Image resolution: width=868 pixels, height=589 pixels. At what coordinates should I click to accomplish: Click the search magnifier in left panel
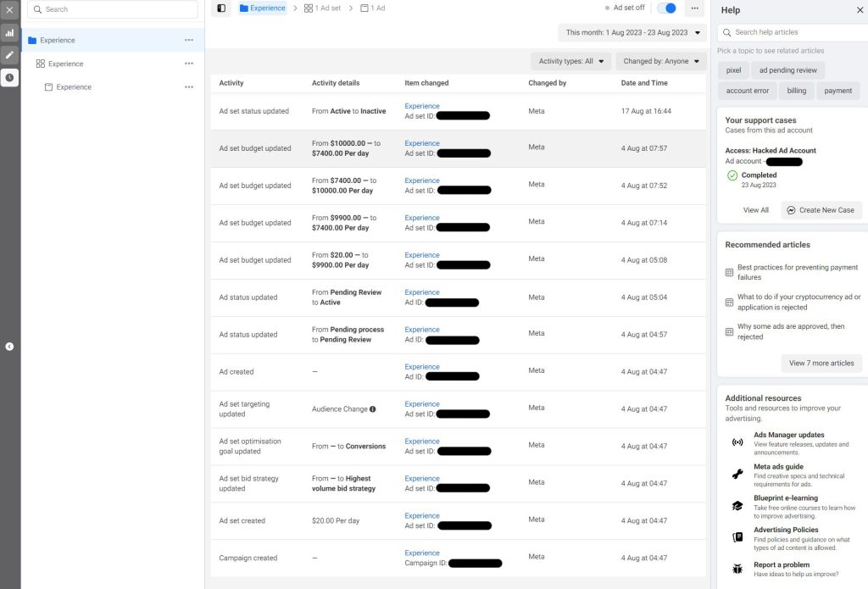pos(37,9)
